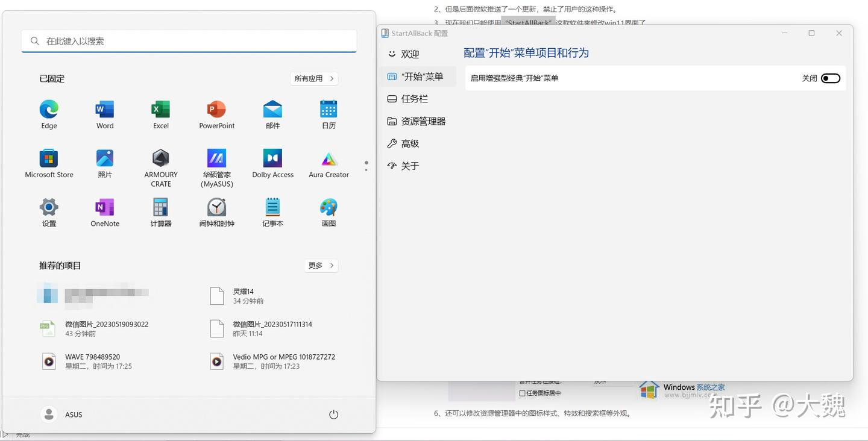Image resolution: width=868 pixels, height=441 pixels.
Task: Select the 高级 settings section
Action: click(409, 143)
